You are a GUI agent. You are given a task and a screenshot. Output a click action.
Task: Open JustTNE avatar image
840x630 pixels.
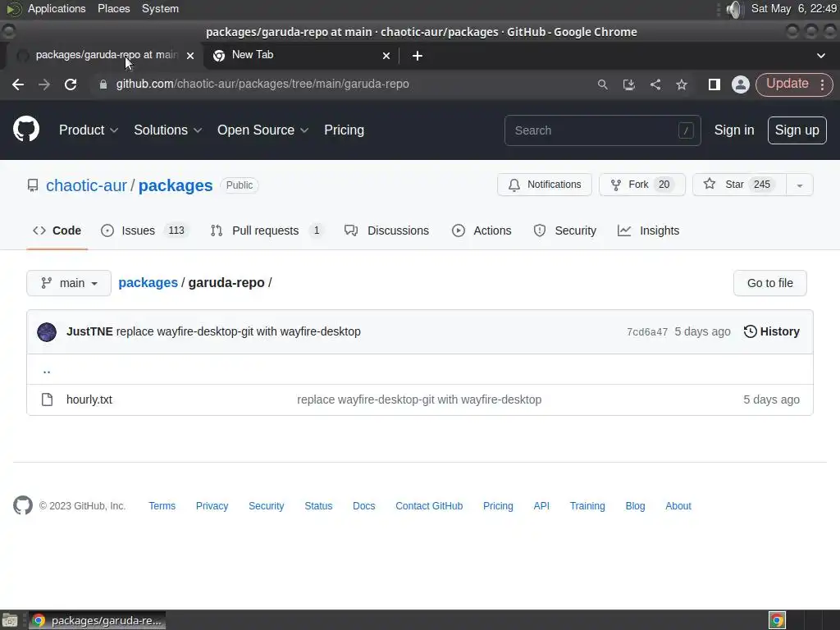tap(47, 331)
